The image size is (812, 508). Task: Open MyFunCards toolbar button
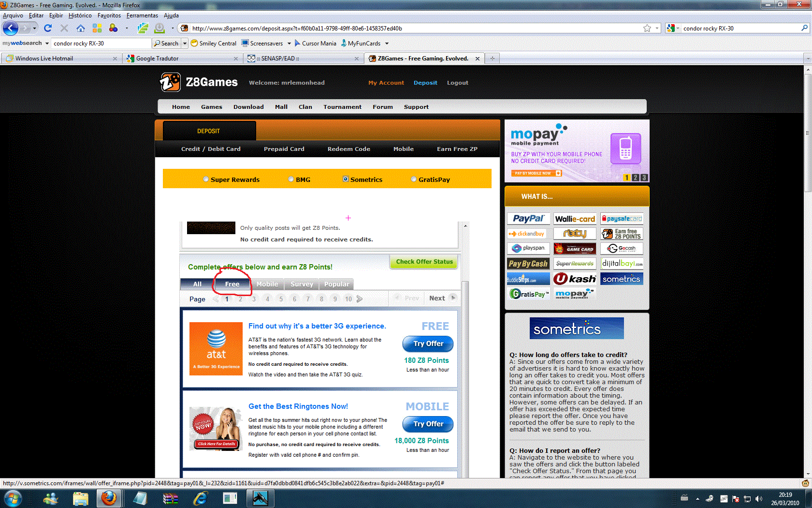pyautogui.click(x=361, y=43)
